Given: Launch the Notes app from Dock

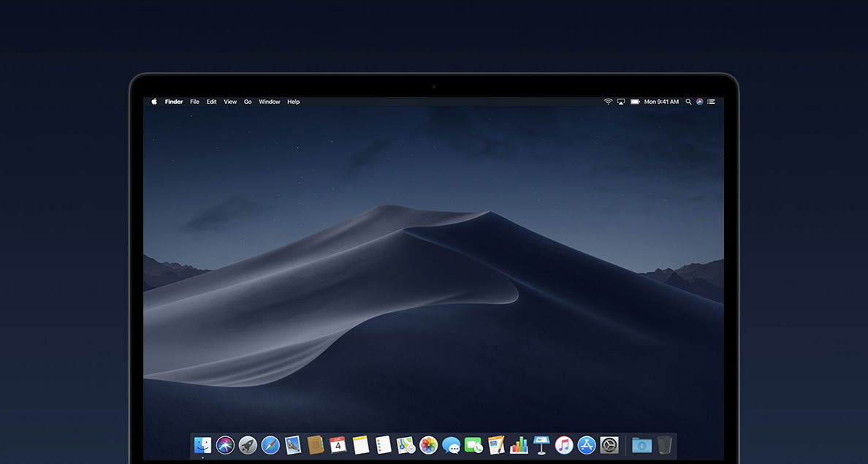Looking at the screenshot, I should (361, 445).
